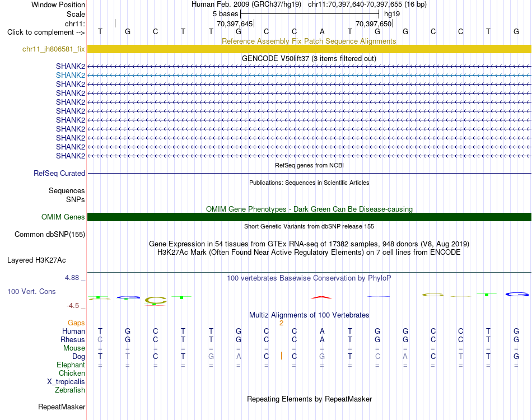Click the RefSeq Curated track label
Screen dimensions: 532x420
click(x=59, y=174)
